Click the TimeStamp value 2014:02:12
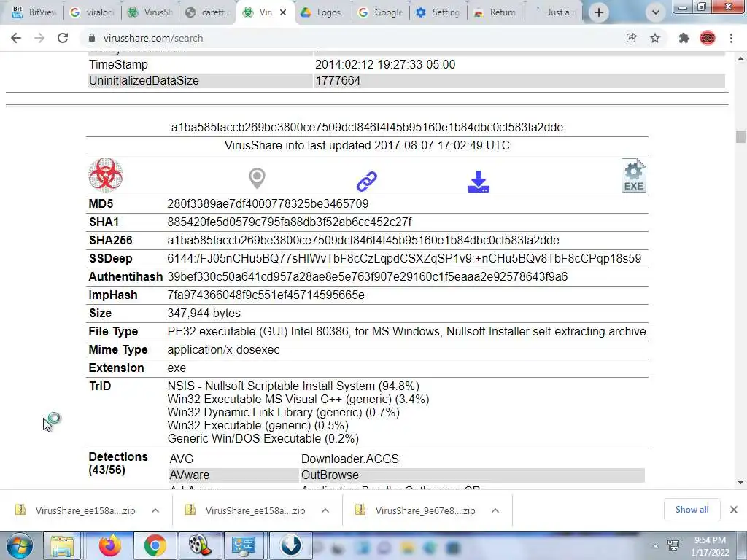 [x=385, y=64]
